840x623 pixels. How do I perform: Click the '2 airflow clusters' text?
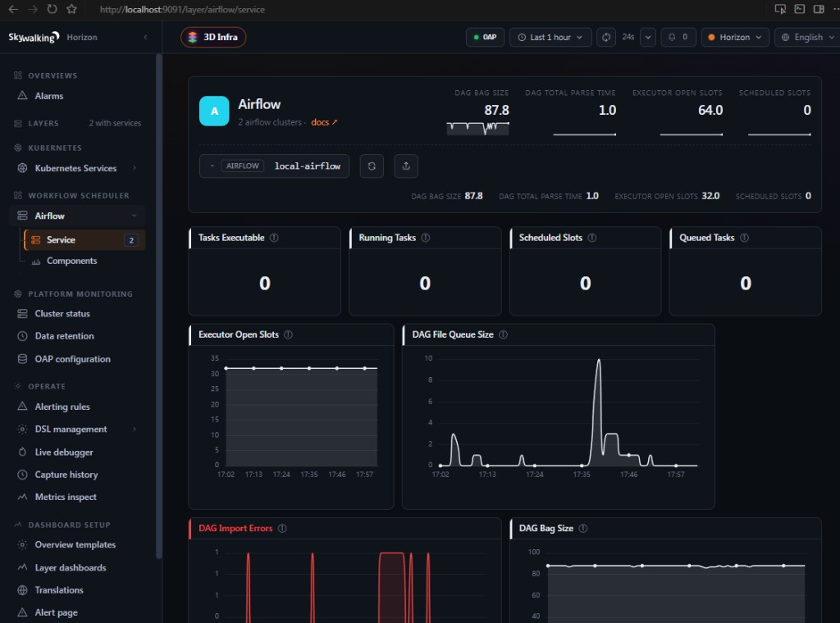270,122
